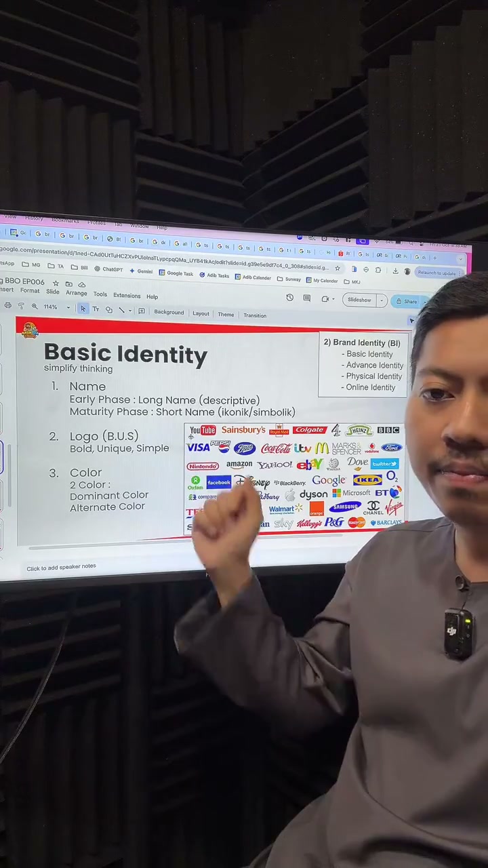Click the move-to-folder icon beside title
Screen dimensions: 488x868
click(x=69, y=283)
